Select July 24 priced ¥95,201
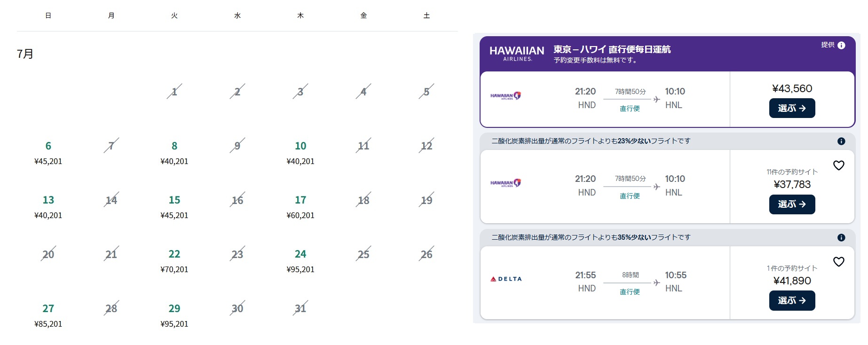Image resolution: width=868 pixels, height=345 pixels. click(x=300, y=261)
